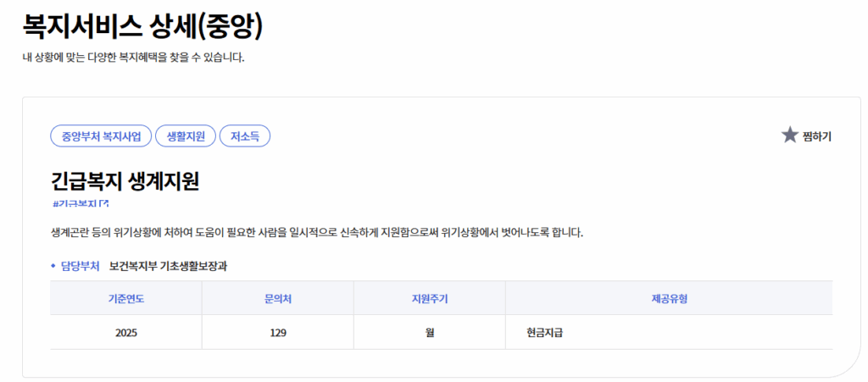Select the 생활지원 category tag
The height and width of the screenshot is (382, 868).
pyautogui.click(x=186, y=136)
